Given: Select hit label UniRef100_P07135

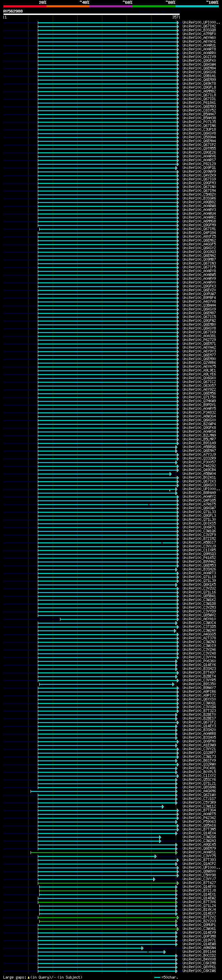Looking at the screenshot, I should (x=199, y=122).
